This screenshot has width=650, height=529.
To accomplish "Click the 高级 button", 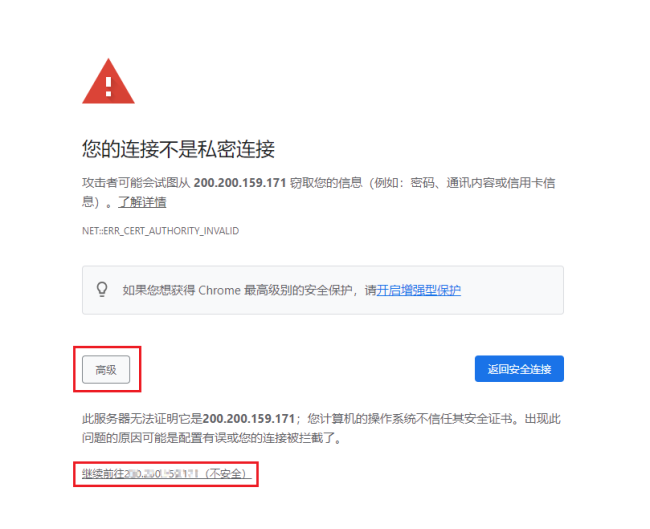I will [106, 369].
